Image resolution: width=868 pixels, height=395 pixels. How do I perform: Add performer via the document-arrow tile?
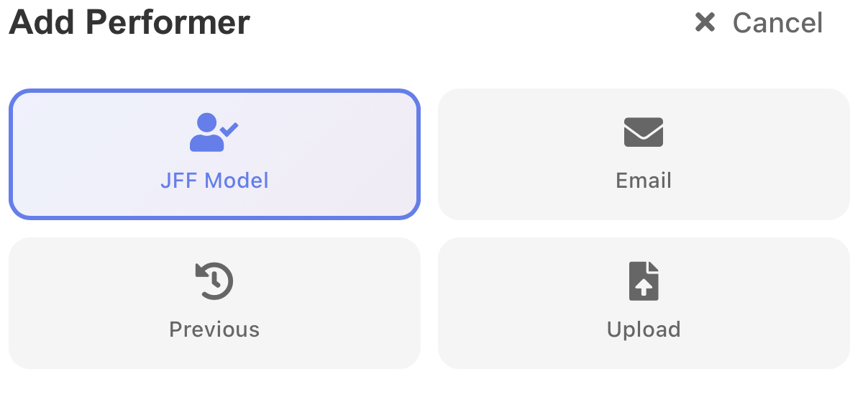tap(644, 303)
